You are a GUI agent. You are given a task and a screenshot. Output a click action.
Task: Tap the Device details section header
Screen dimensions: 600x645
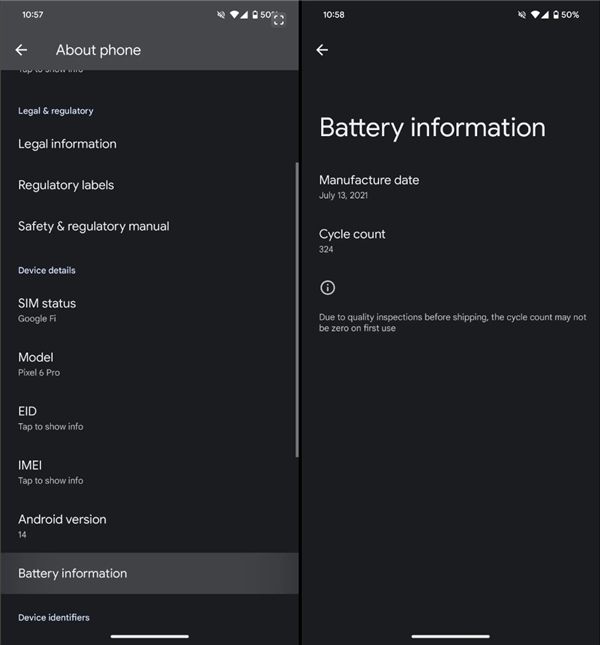(47, 270)
